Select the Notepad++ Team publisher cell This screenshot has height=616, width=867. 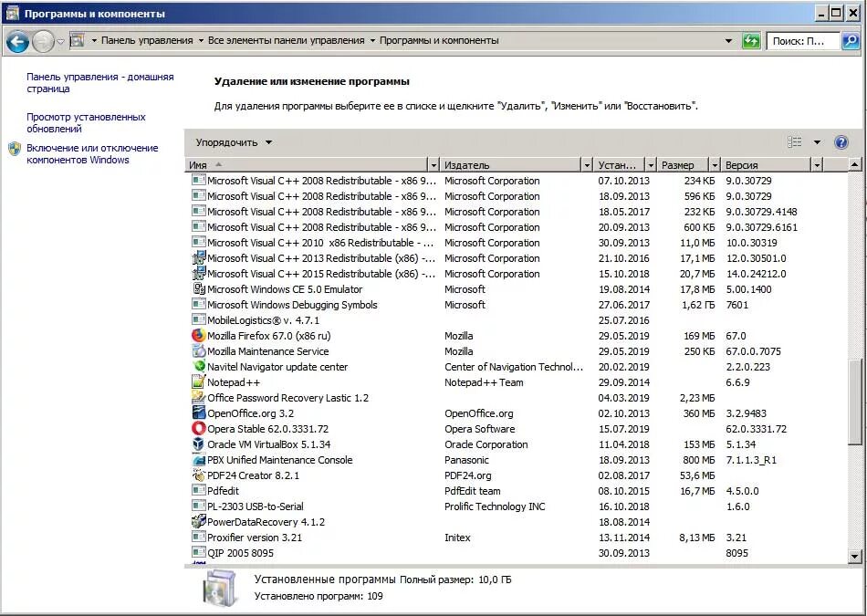click(x=484, y=382)
